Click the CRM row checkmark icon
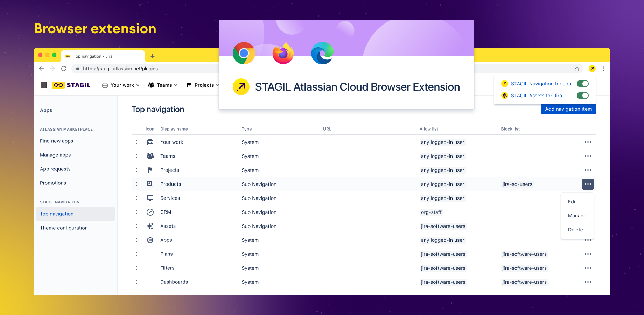644x315 pixels. pos(150,212)
